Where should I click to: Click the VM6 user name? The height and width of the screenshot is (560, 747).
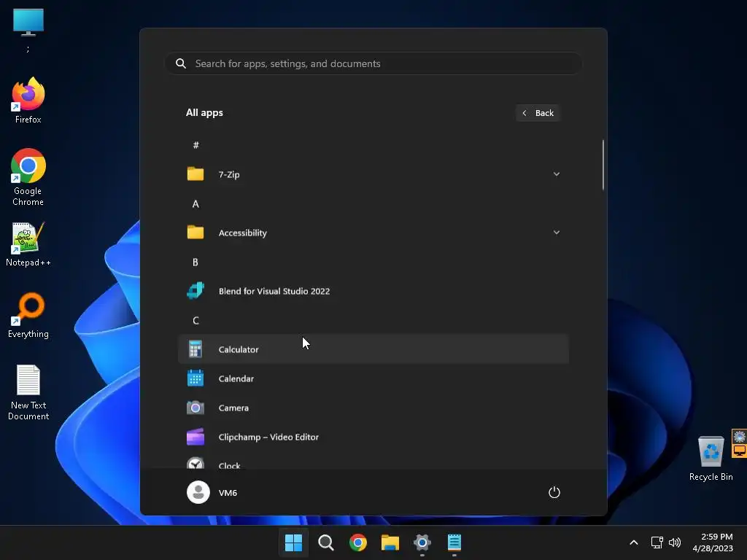[x=228, y=492]
